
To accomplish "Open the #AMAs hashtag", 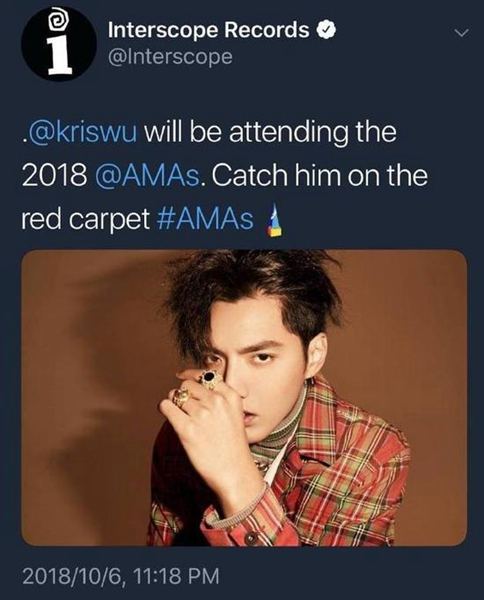I will pos(205,220).
